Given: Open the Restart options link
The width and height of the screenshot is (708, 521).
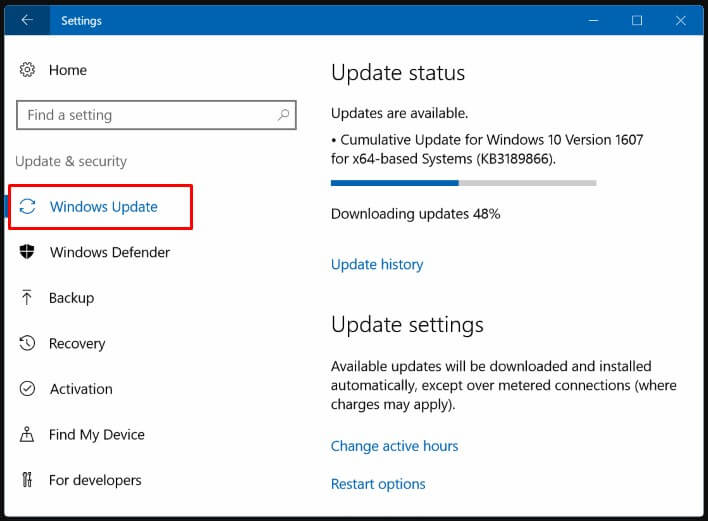Looking at the screenshot, I should tap(378, 484).
